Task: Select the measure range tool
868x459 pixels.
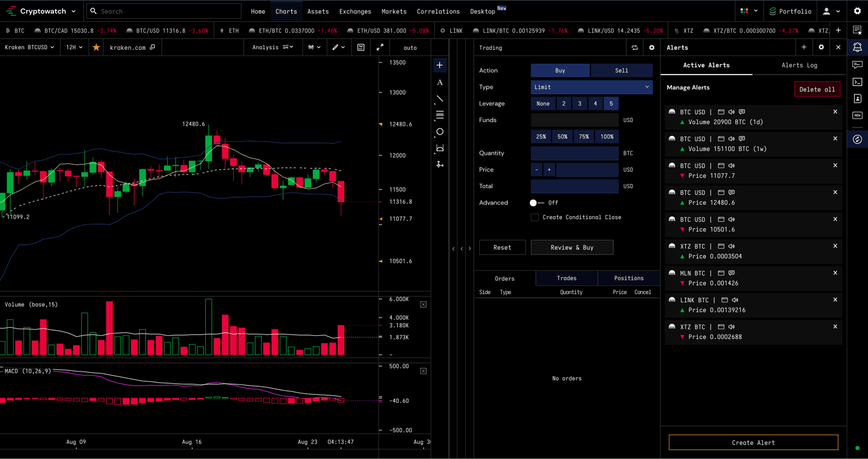Action: (440, 148)
